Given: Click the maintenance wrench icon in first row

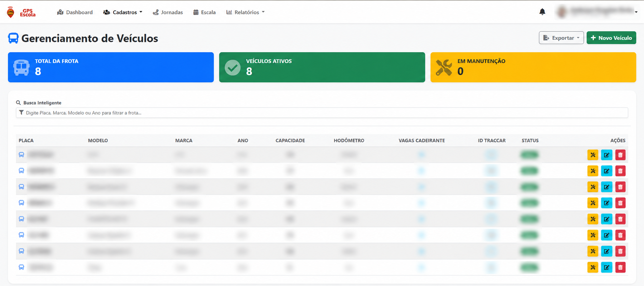Looking at the screenshot, I should [x=593, y=155].
